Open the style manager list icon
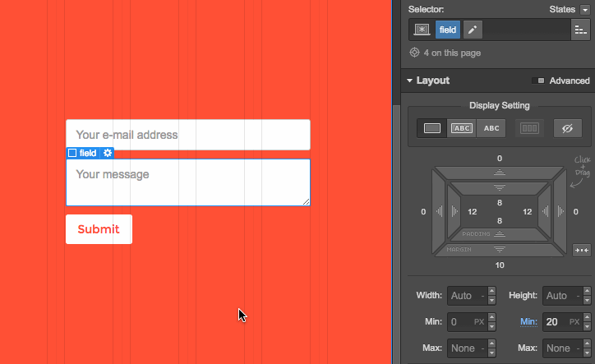This screenshot has width=595, height=364. [x=580, y=30]
